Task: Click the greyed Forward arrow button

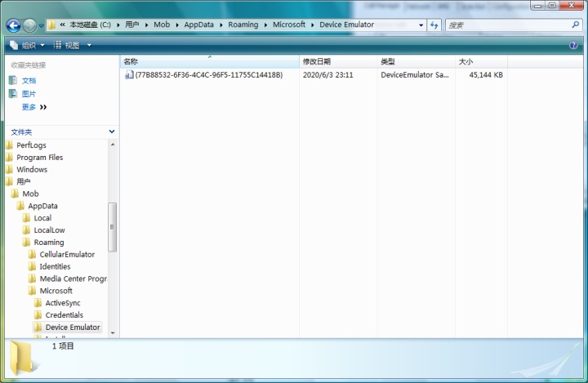Action: tap(29, 25)
